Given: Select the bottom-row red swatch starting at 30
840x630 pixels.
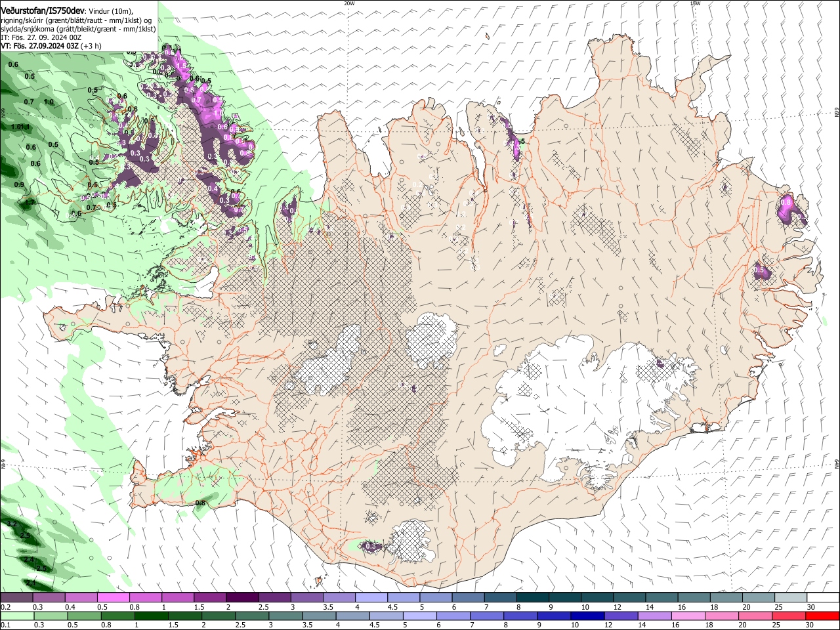Looking at the screenshot, I should (822, 616).
